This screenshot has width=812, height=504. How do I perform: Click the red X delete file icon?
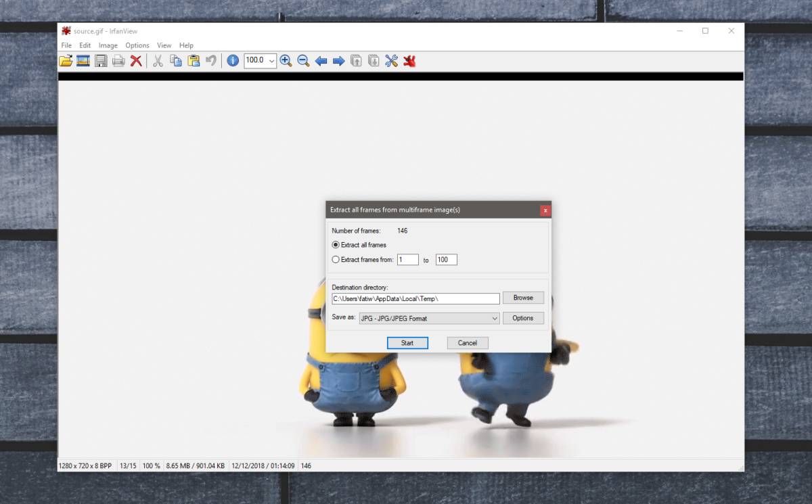(136, 61)
